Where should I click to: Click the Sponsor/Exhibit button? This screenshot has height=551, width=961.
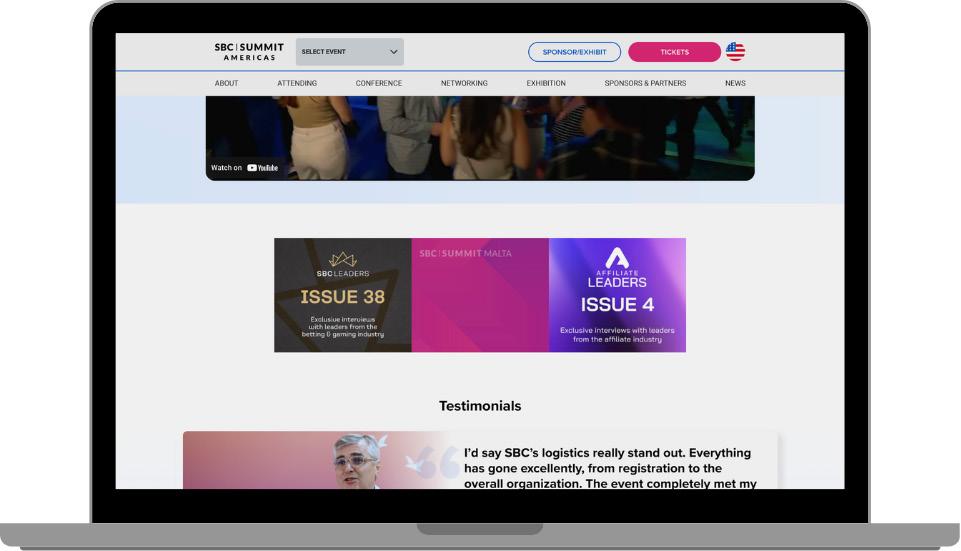click(574, 52)
